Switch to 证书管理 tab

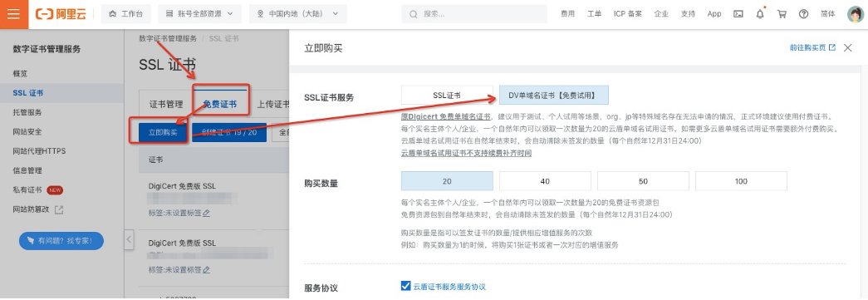pos(166,104)
